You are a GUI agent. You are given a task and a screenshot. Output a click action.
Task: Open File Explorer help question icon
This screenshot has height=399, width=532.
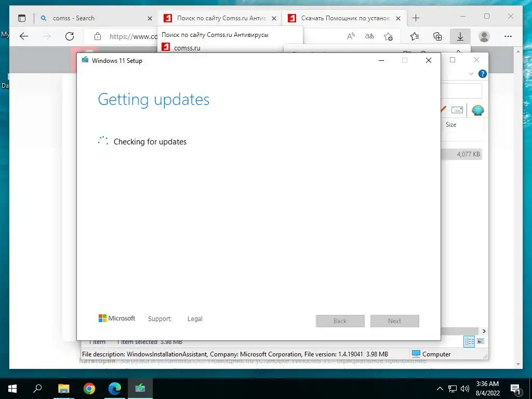482,74
